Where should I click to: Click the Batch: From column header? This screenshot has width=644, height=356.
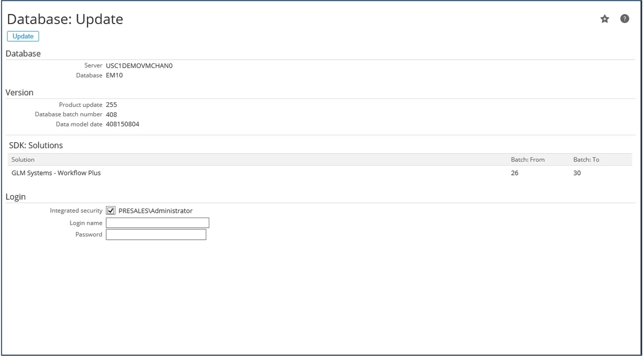pyautogui.click(x=527, y=160)
